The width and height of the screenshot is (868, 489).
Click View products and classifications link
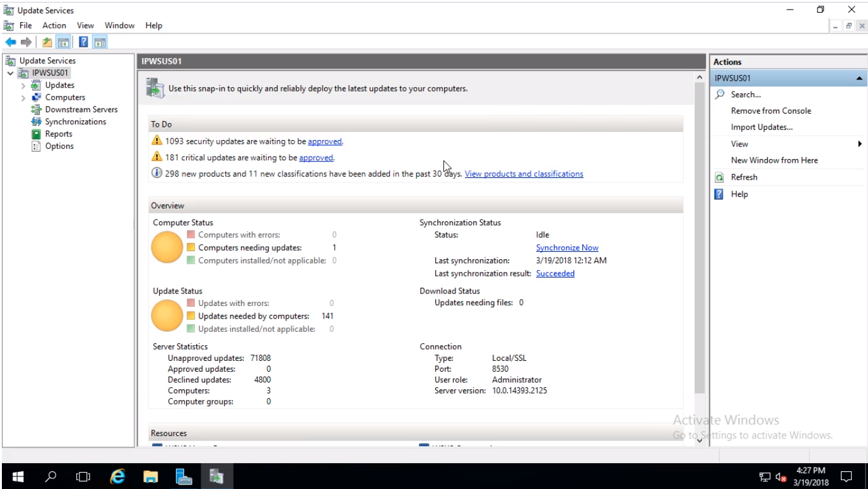tap(524, 174)
